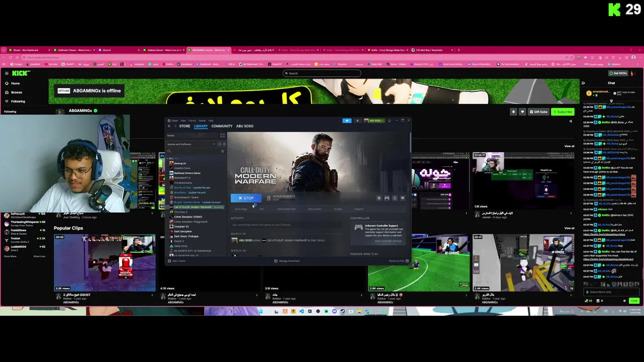Click the Get KICKs button
The image size is (644, 362).
tap(618, 73)
